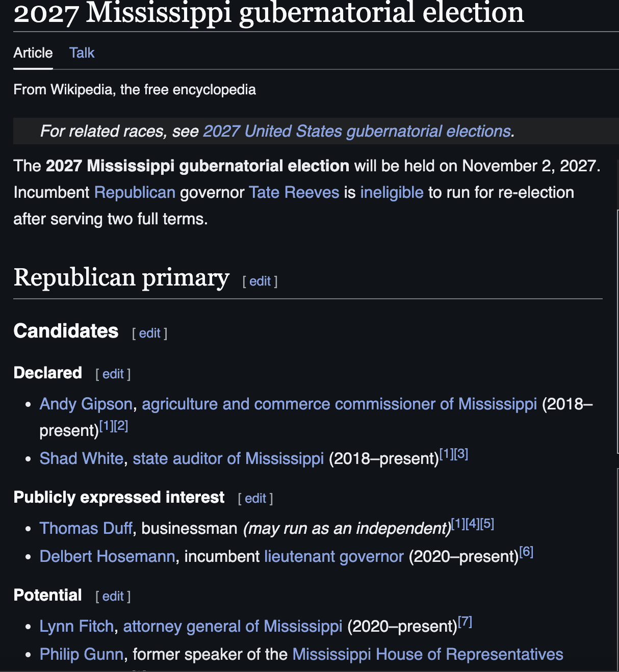Viewport: 619px width, 672px height.
Task: Open 2027 United States gubernatorial elections link
Action: click(357, 131)
